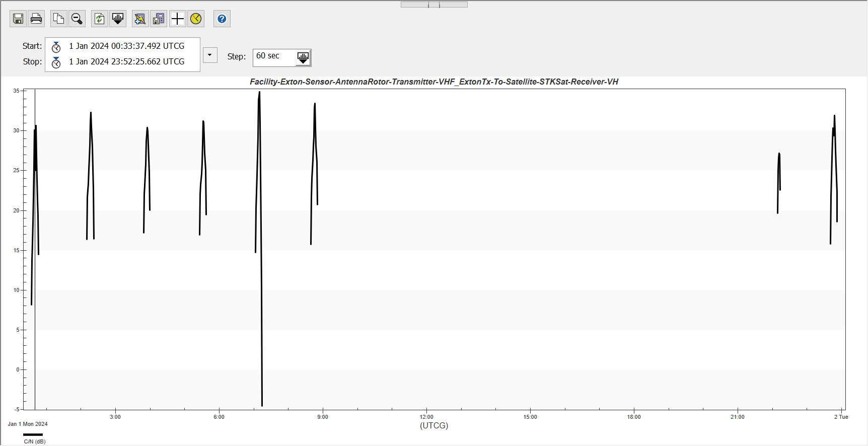This screenshot has height=446, width=868.
Task: Click the Save floppy disk icon
Action: tap(18, 19)
